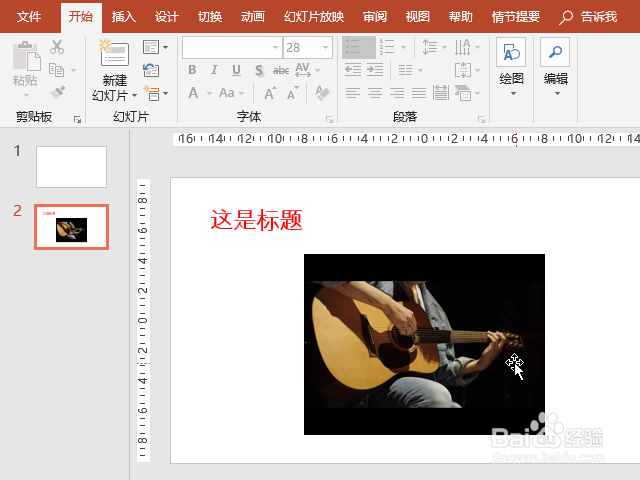Click the Tell Me (告诉我) search box
640x480 pixels.
pyautogui.click(x=589, y=17)
